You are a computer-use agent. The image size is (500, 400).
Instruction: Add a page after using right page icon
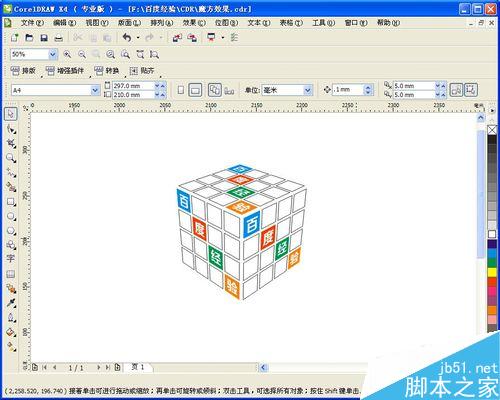pos(117,367)
